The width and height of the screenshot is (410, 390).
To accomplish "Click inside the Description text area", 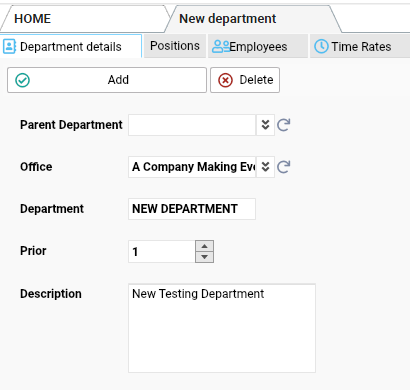I will [x=222, y=328].
